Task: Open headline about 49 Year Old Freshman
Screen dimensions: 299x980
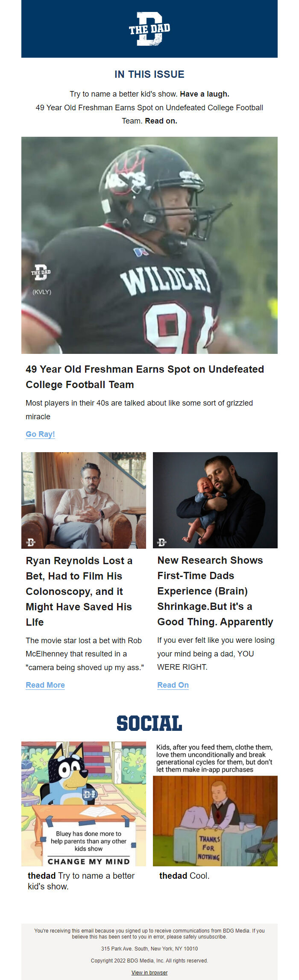Action: pyautogui.click(x=145, y=377)
